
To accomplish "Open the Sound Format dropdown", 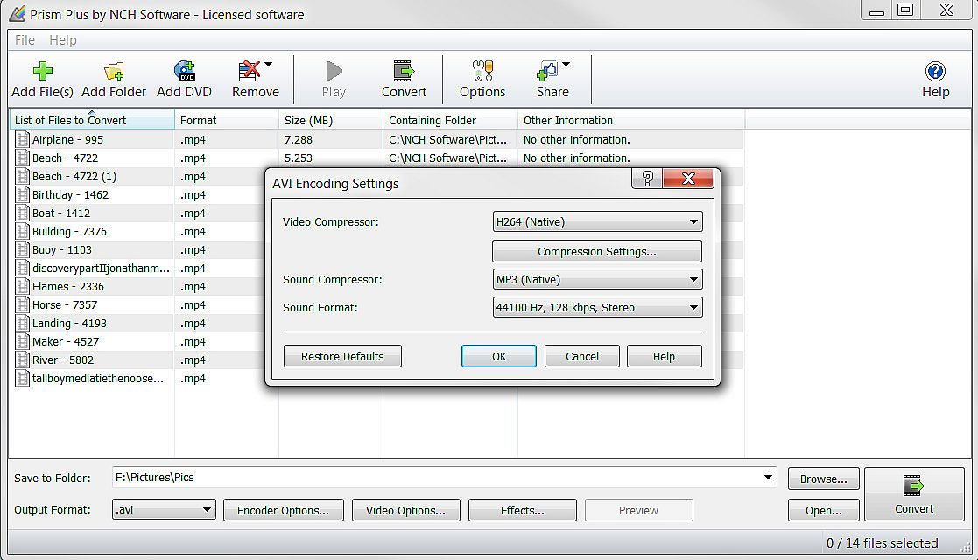I will [x=598, y=308].
